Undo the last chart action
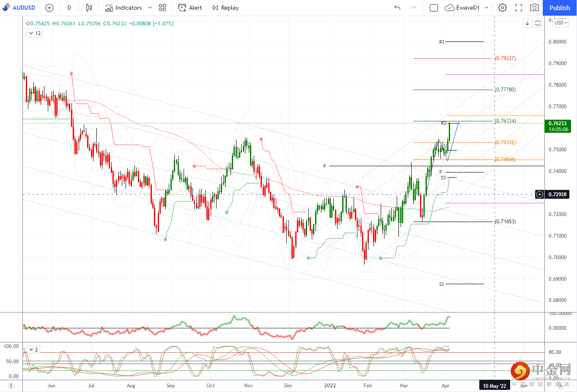The width and height of the screenshot is (577, 392). pyautogui.click(x=397, y=8)
